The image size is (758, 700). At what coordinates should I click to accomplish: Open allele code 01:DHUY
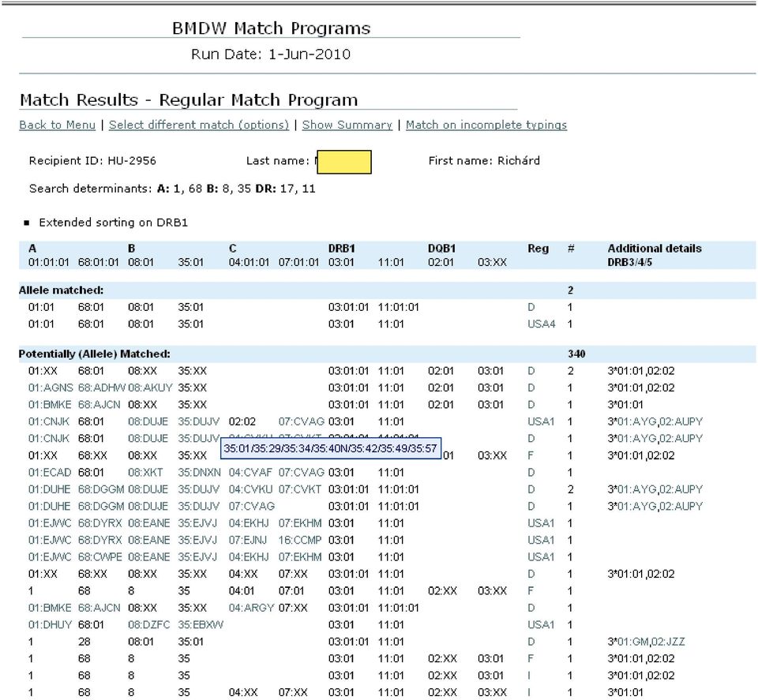(49, 624)
